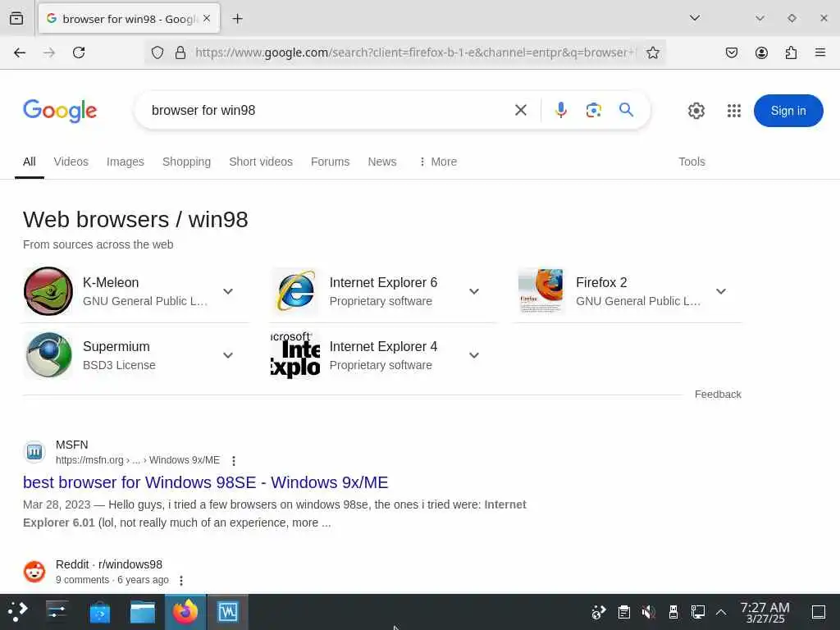This screenshot has height=630, width=840.
Task: Click the taskbar clock showing 7:27 AM
Action: (765, 612)
